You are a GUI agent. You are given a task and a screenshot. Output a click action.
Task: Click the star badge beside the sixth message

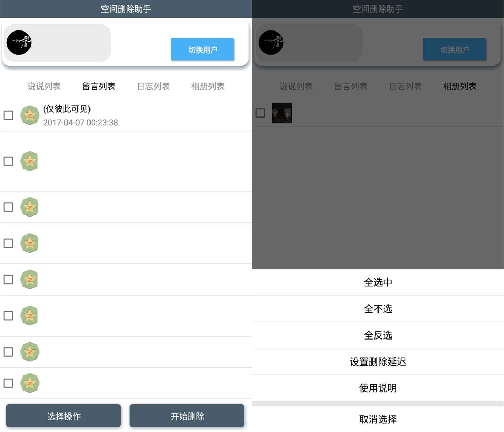point(29,316)
